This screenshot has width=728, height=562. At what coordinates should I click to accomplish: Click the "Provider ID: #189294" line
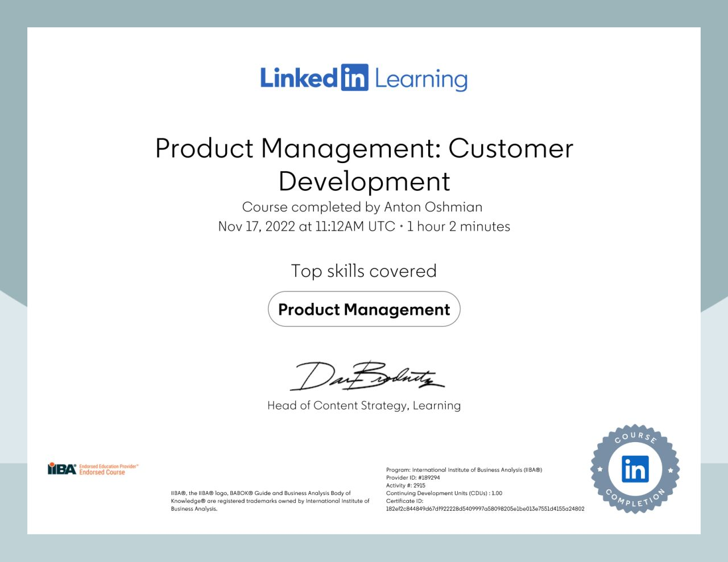click(x=413, y=478)
